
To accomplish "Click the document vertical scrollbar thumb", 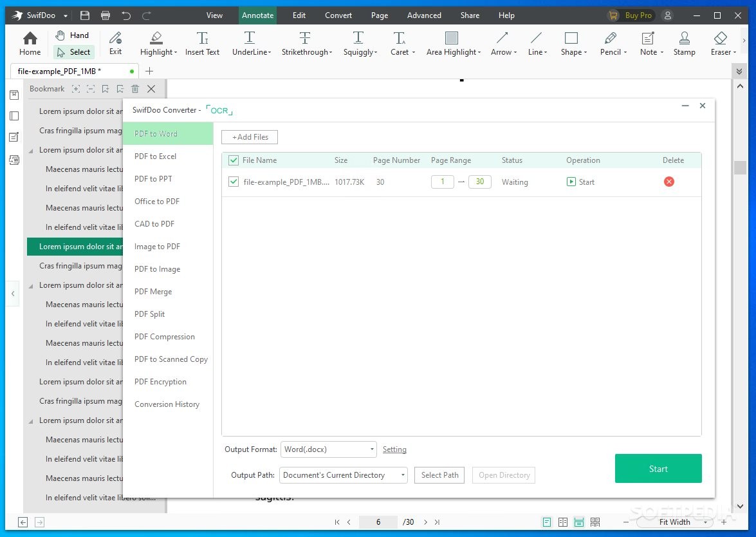I will pos(740,167).
